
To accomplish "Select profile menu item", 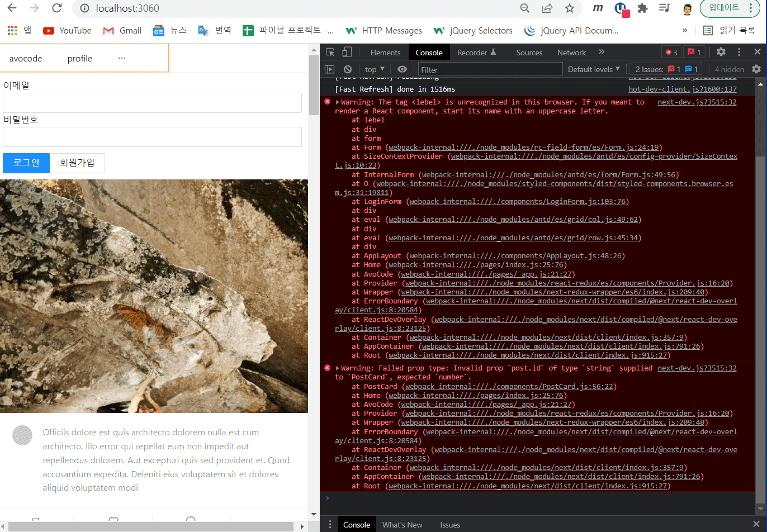I will pyautogui.click(x=80, y=58).
